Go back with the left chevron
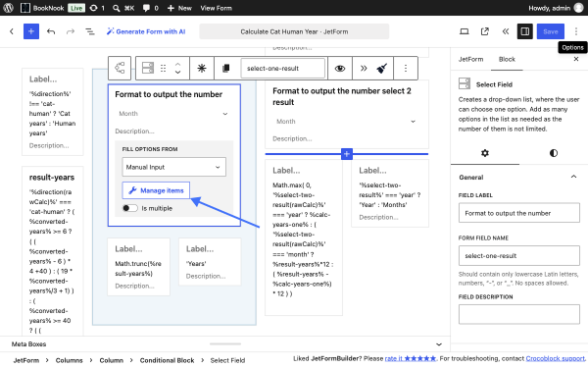The height and width of the screenshot is (368, 588). [12, 31]
